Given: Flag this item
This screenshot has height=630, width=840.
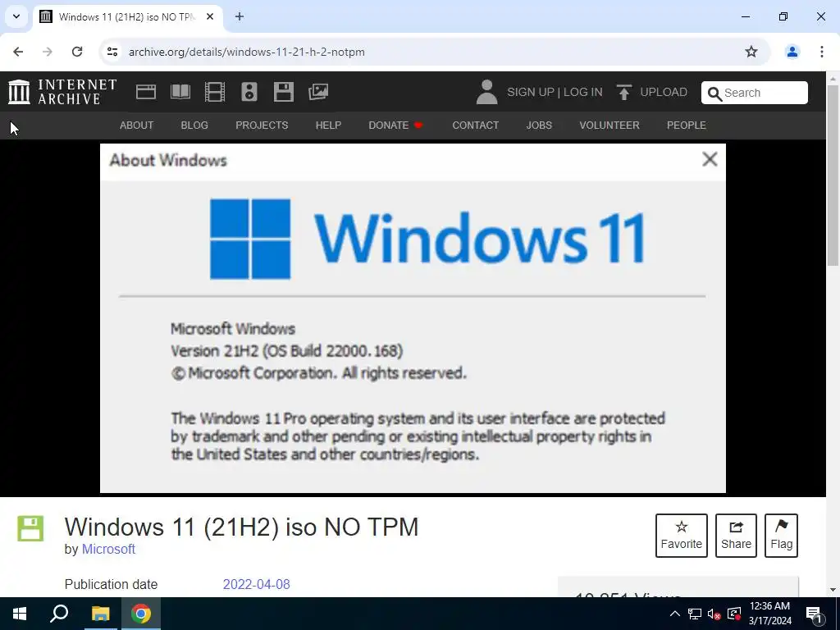Looking at the screenshot, I should 781,536.
